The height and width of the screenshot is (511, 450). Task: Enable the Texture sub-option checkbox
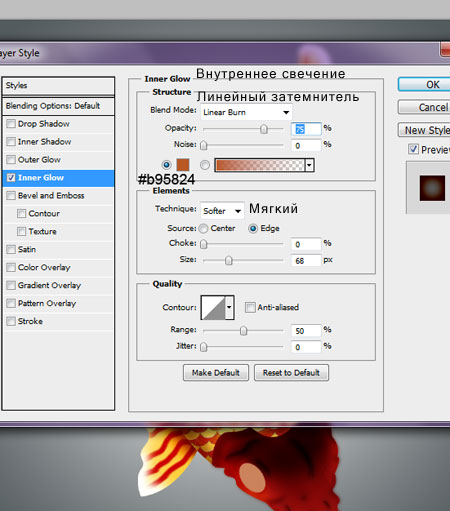pos(21,231)
